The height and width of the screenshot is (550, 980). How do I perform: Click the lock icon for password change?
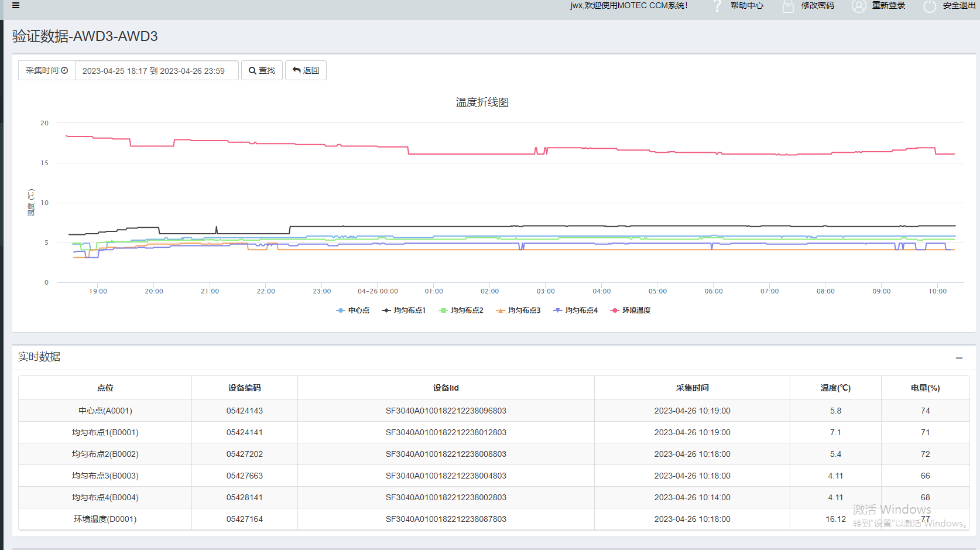click(x=788, y=6)
